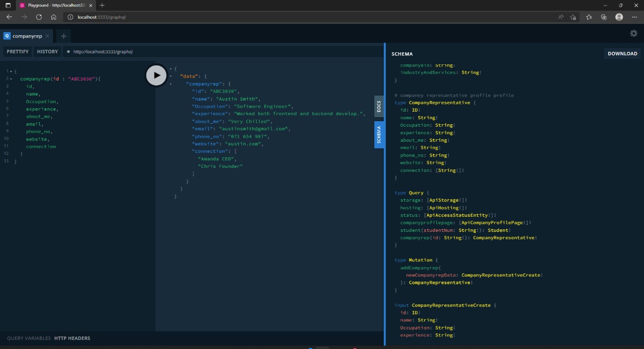Open the Collections icon
Image resolution: width=644 pixels, height=349 pixels.
coord(604,17)
